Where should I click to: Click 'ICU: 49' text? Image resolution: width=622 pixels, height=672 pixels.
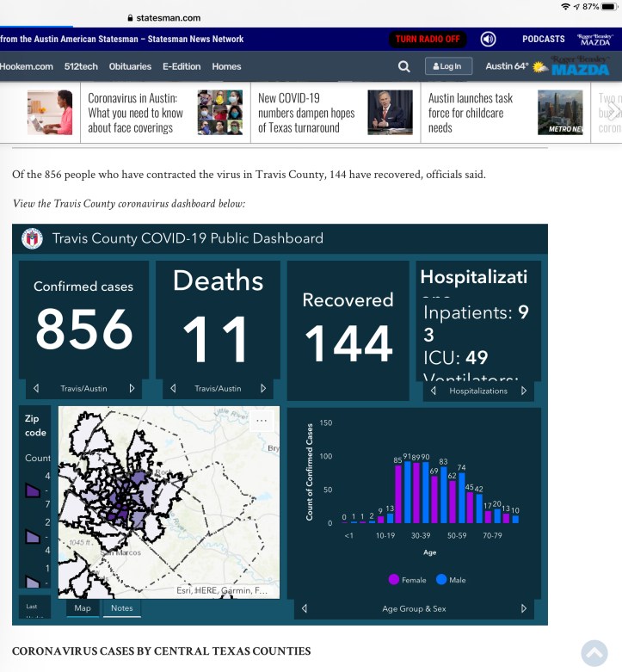click(455, 357)
